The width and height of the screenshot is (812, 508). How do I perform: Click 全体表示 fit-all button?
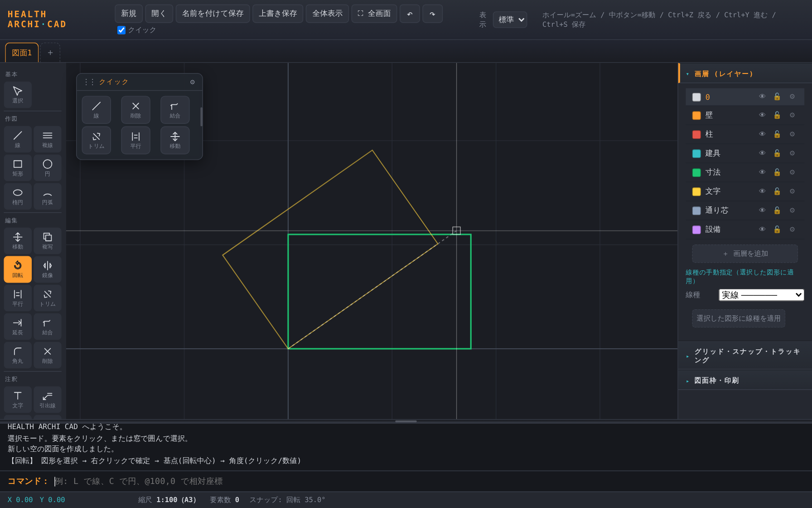(x=327, y=14)
